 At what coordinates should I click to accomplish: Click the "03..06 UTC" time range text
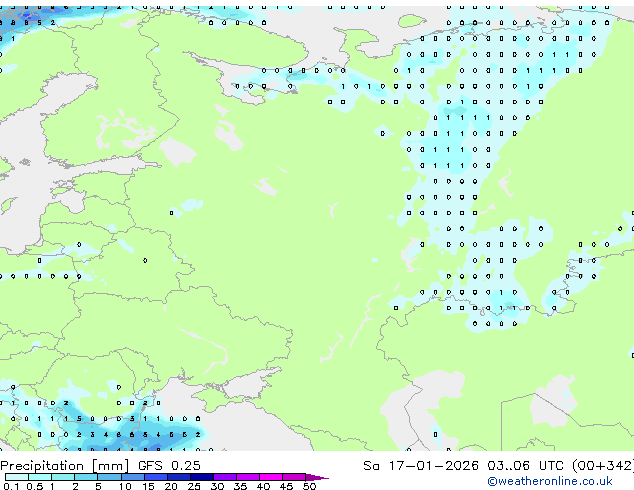pyautogui.click(x=525, y=466)
